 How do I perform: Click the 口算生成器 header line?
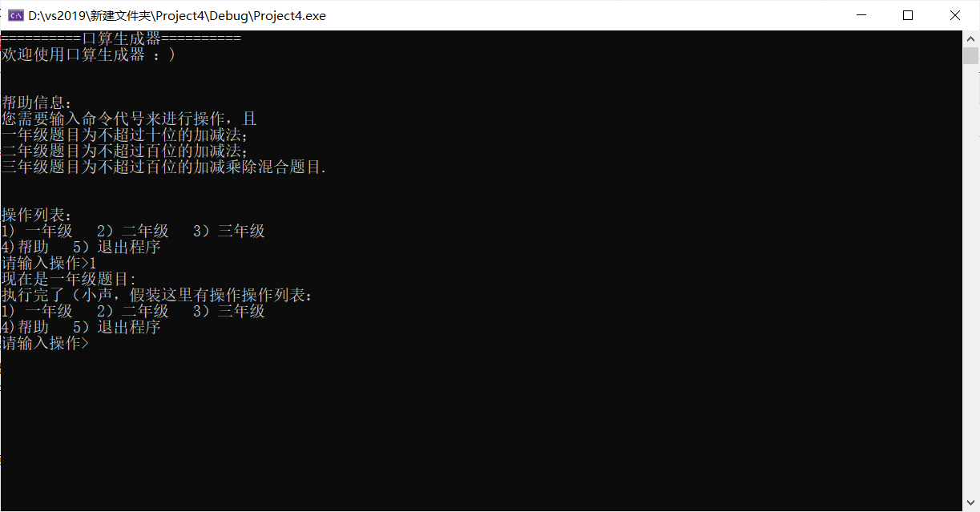click(x=121, y=38)
